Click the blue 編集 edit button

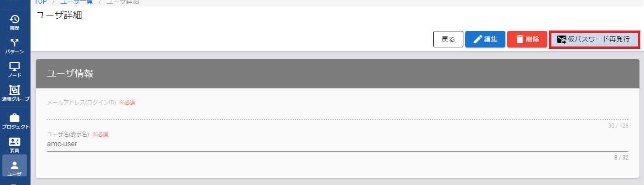click(x=485, y=39)
